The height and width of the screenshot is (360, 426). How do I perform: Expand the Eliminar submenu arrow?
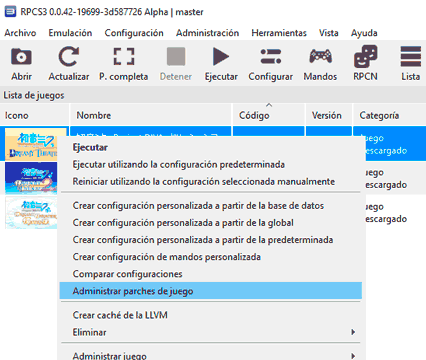353,332
